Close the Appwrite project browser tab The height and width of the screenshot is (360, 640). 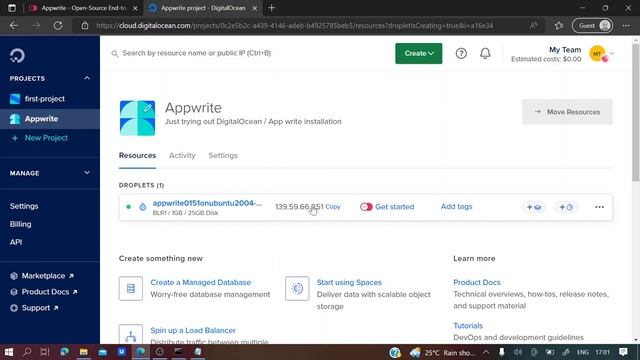tap(255, 8)
